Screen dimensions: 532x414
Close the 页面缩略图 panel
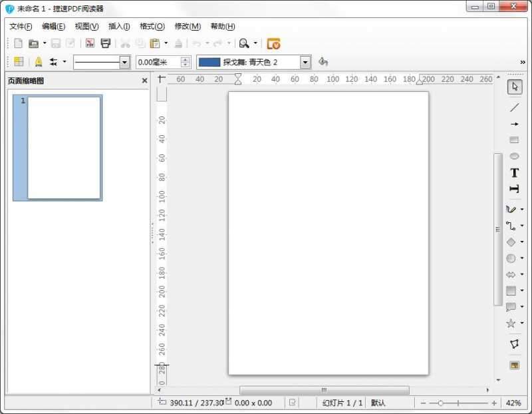click(x=144, y=81)
